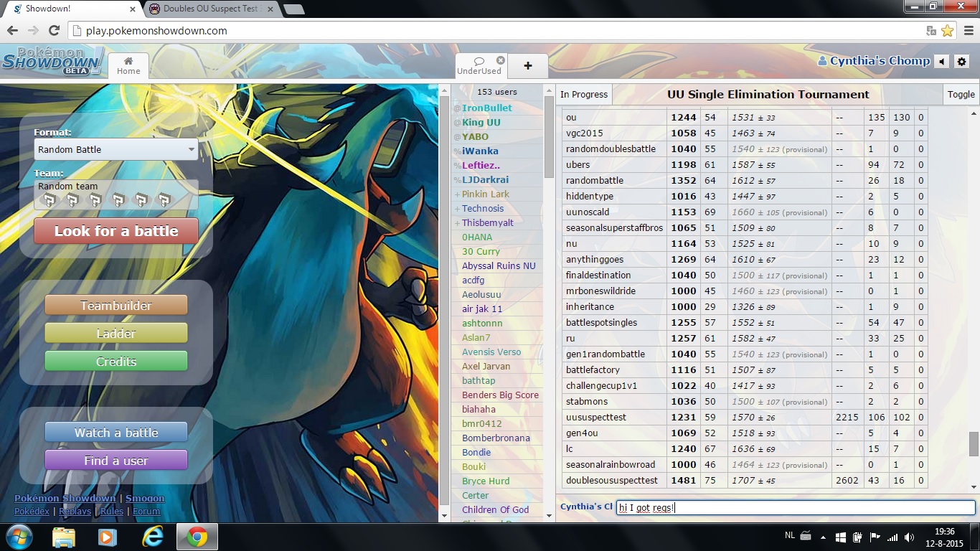Toggle the tournament panel
The image size is (980, 551).
(x=961, y=95)
